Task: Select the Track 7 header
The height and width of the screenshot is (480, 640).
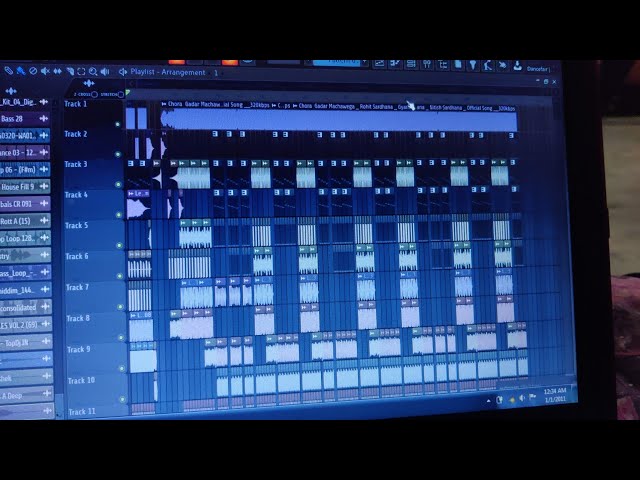Action: [x=96, y=297]
